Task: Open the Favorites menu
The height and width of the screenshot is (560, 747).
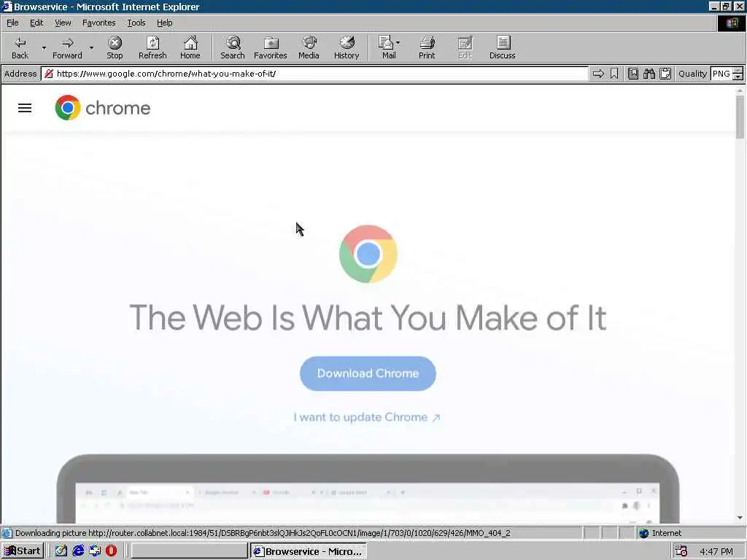Action: [x=98, y=23]
